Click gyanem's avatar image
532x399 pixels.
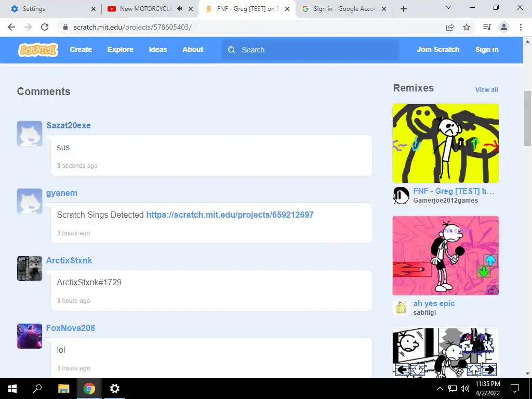coord(30,201)
